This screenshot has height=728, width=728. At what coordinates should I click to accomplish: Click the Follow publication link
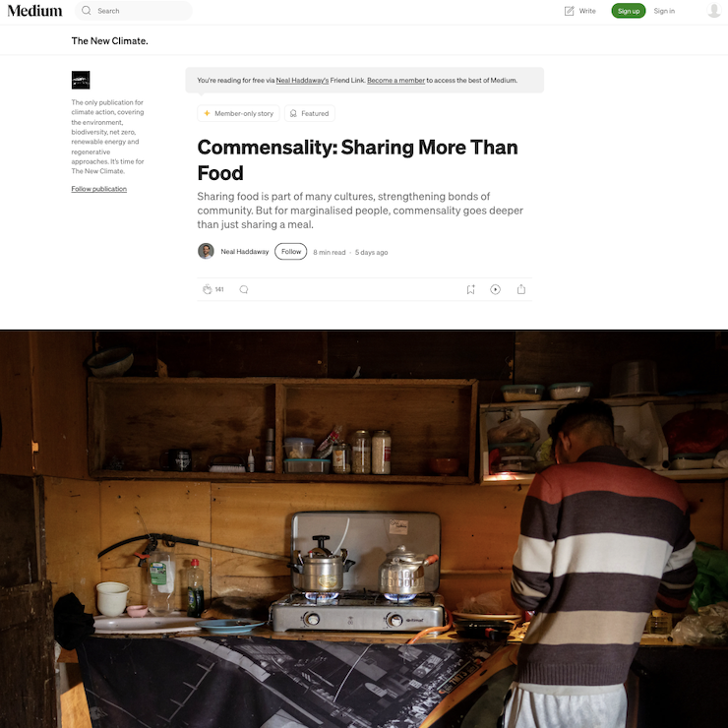point(99,189)
